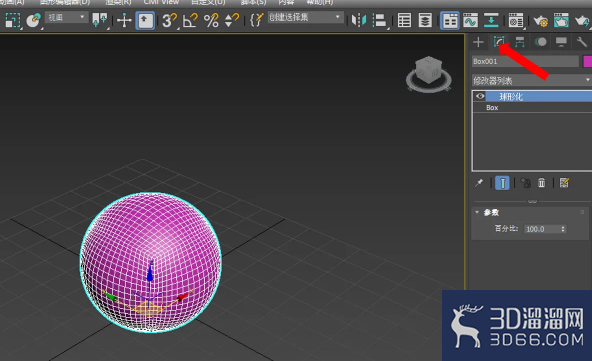Toggle the angle snap button
592x361 pixels.
coord(190,20)
